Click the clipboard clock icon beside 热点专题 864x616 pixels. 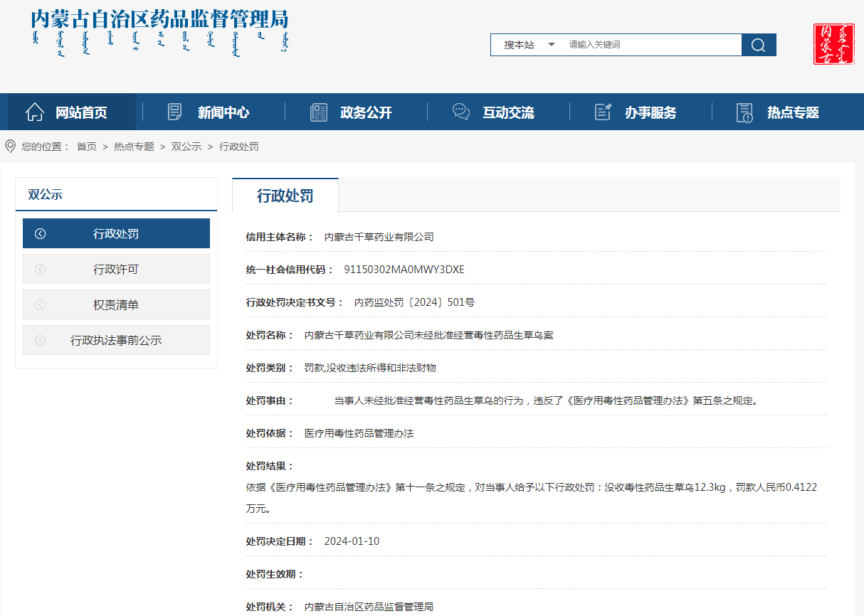coord(744,112)
